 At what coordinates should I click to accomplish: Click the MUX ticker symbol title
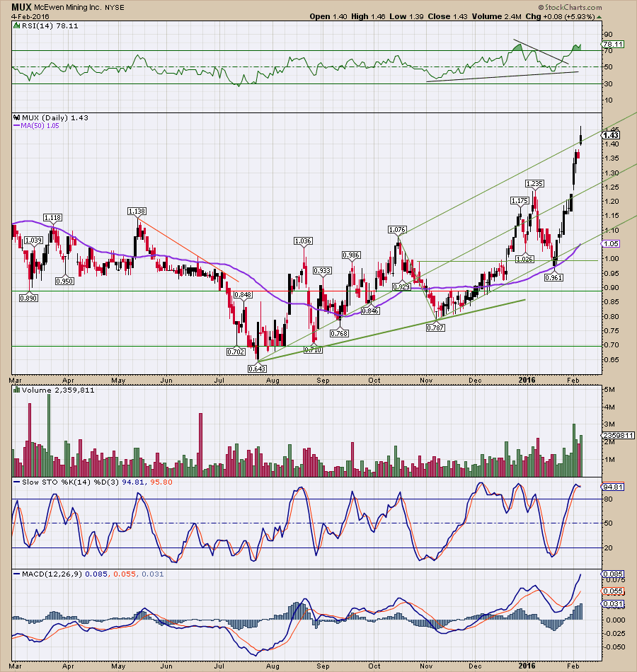[x=21, y=7]
